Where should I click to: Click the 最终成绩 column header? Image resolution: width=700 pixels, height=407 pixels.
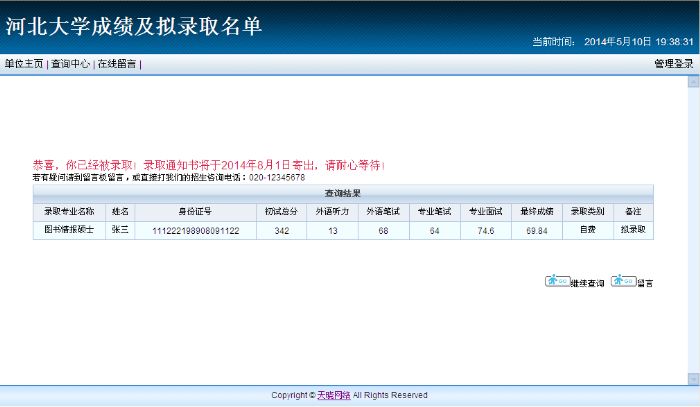click(x=536, y=211)
